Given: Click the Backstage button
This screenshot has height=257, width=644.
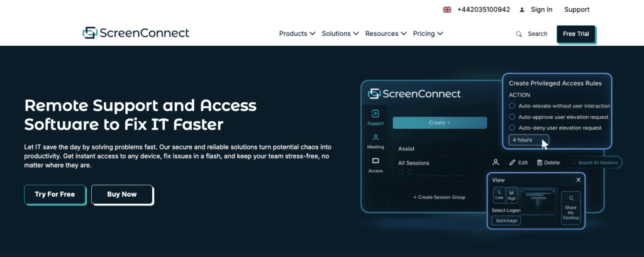Looking at the screenshot, I should point(506,221).
